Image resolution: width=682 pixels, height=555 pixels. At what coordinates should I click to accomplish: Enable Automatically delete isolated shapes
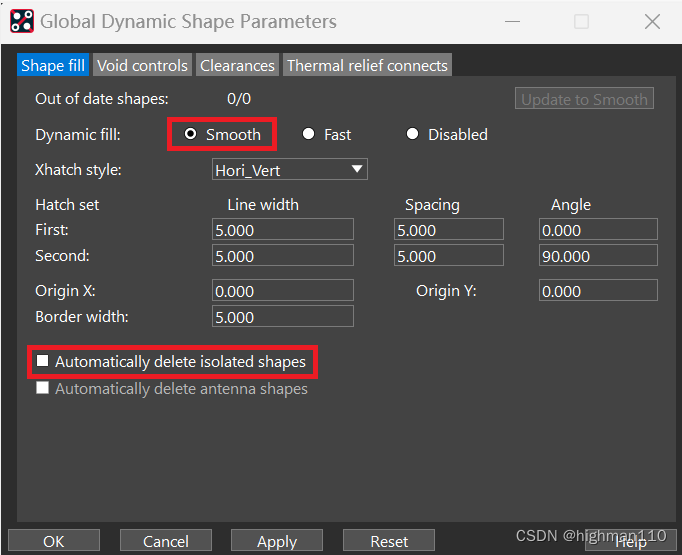(43, 361)
